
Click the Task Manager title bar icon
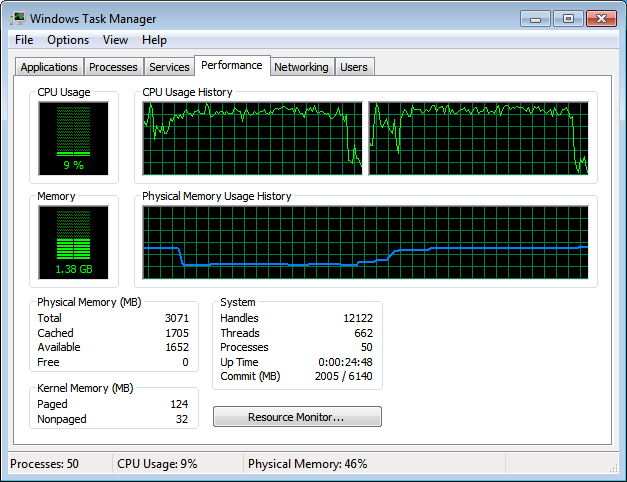click(x=18, y=18)
